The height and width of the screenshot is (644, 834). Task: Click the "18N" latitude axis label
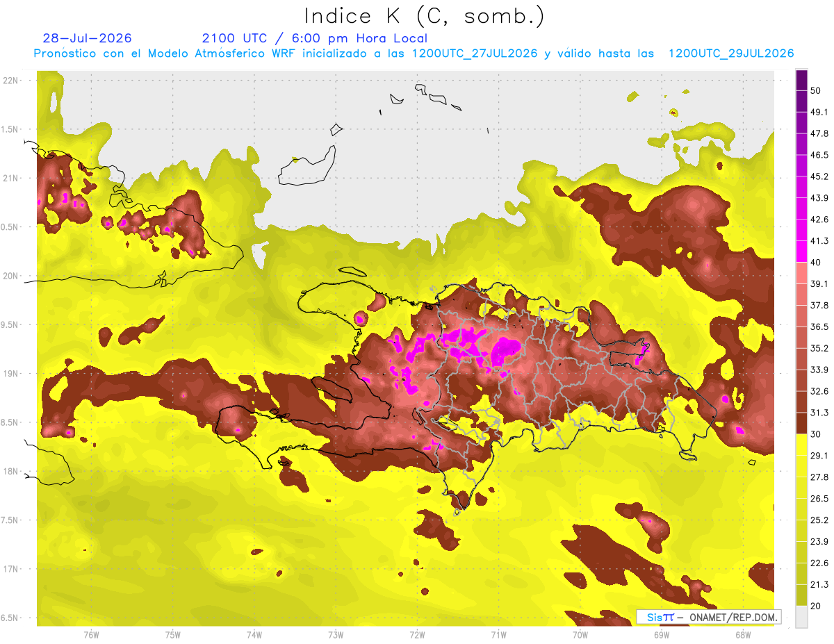tap(11, 471)
